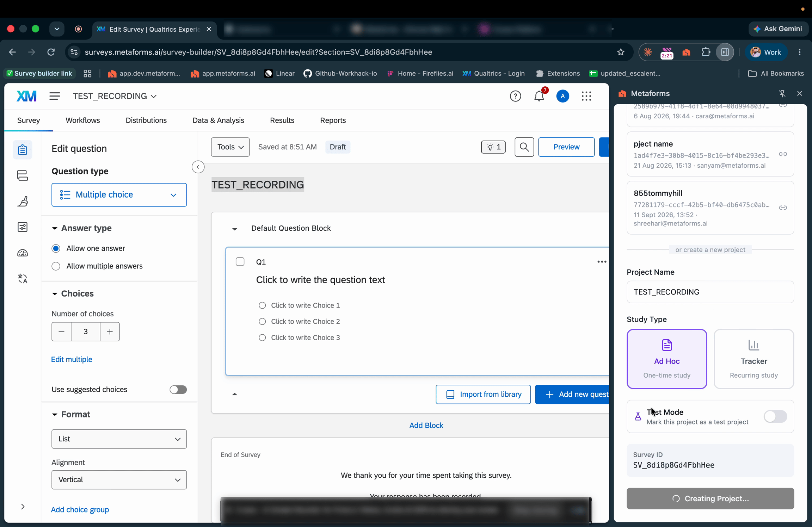This screenshot has height=527, width=812.
Task: Click the ExpertReview lightbulb counter
Action: pyautogui.click(x=493, y=147)
